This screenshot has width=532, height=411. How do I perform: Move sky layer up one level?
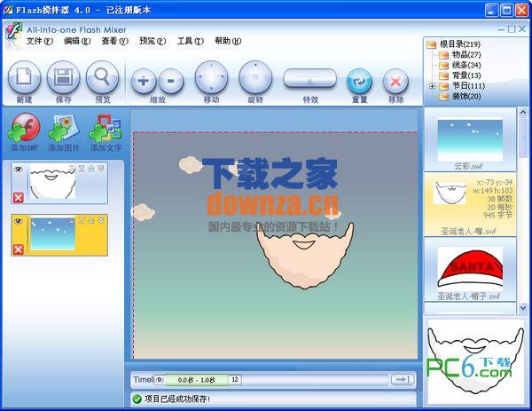point(91,221)
